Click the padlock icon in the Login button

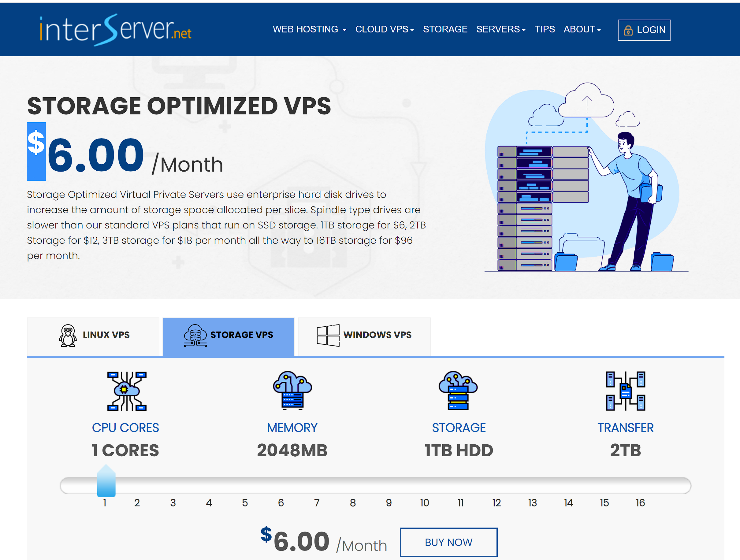[629, 30]
